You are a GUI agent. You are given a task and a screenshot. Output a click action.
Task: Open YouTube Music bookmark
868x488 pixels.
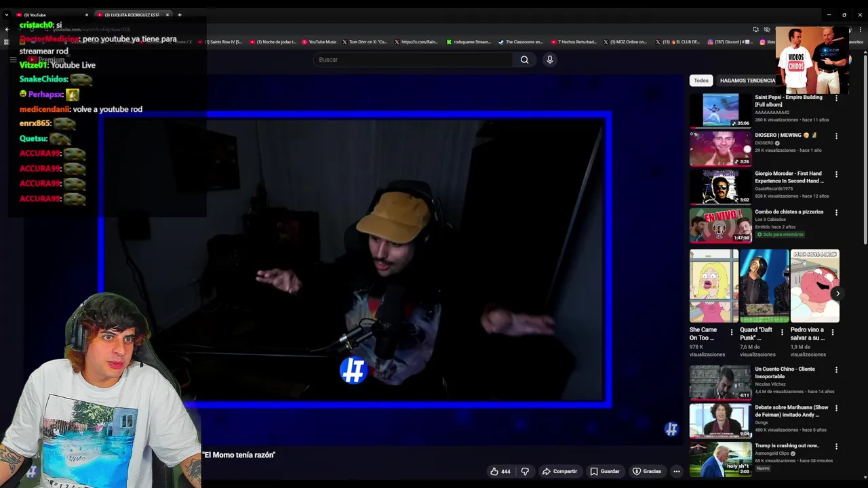319,42
